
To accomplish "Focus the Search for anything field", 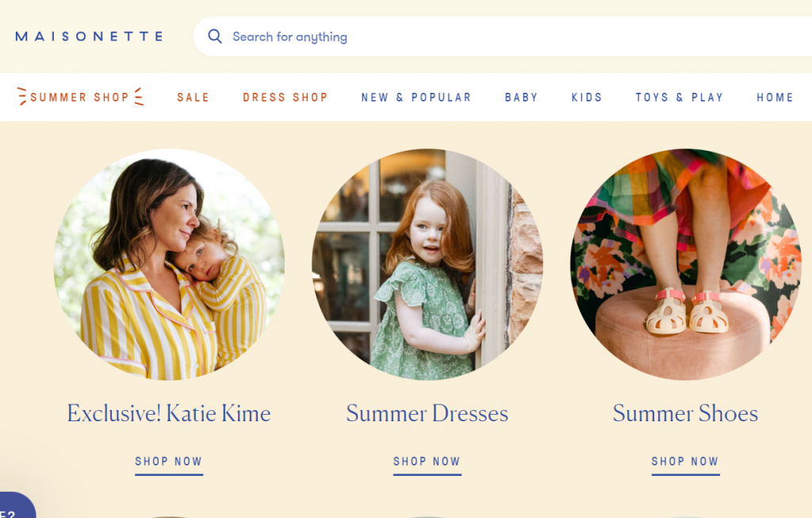I will coord(476,36).
